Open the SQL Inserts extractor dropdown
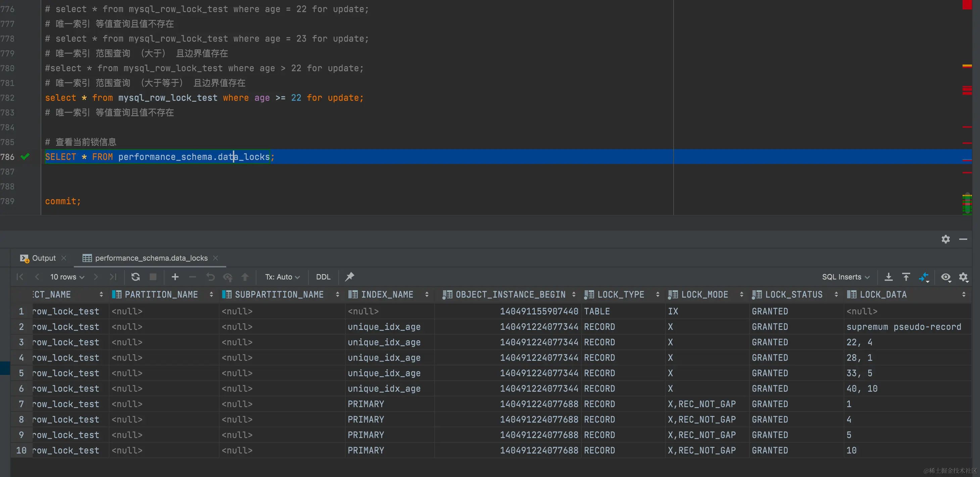 (845, 277)
